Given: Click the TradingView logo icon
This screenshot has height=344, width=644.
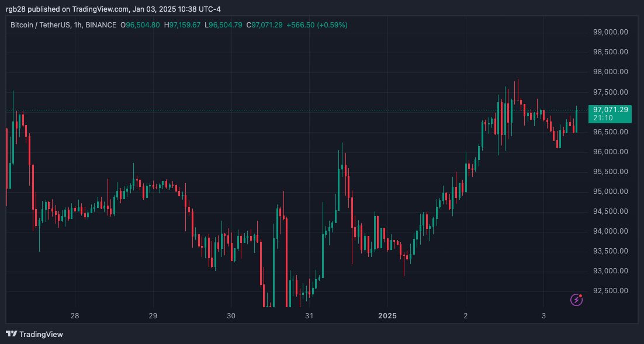Looking at the screenshot, I should pyautogui.click(x=11, y=334).
